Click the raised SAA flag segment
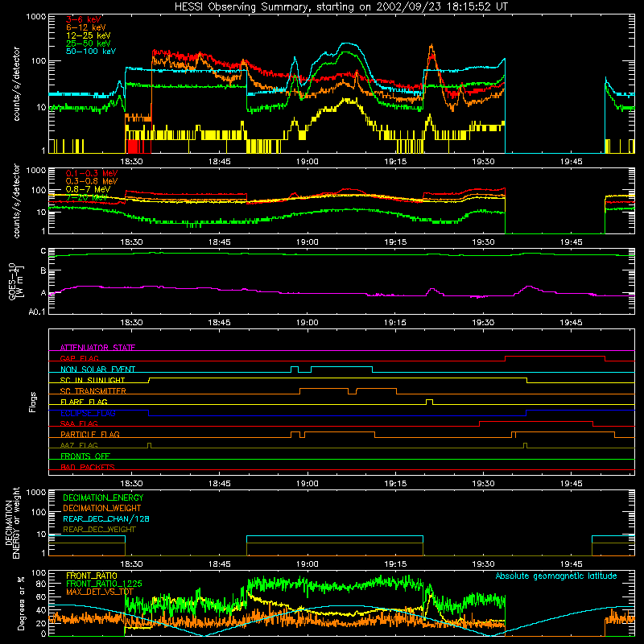The image size is (644, 644). click(536, 423)
